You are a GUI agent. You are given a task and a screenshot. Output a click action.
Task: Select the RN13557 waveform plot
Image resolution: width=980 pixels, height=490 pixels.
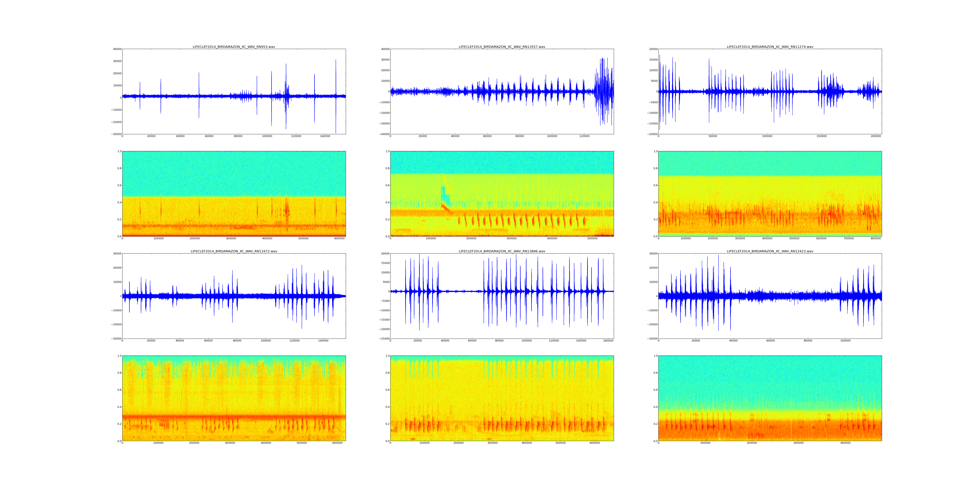pyautogui.click(x=502, y=91)
